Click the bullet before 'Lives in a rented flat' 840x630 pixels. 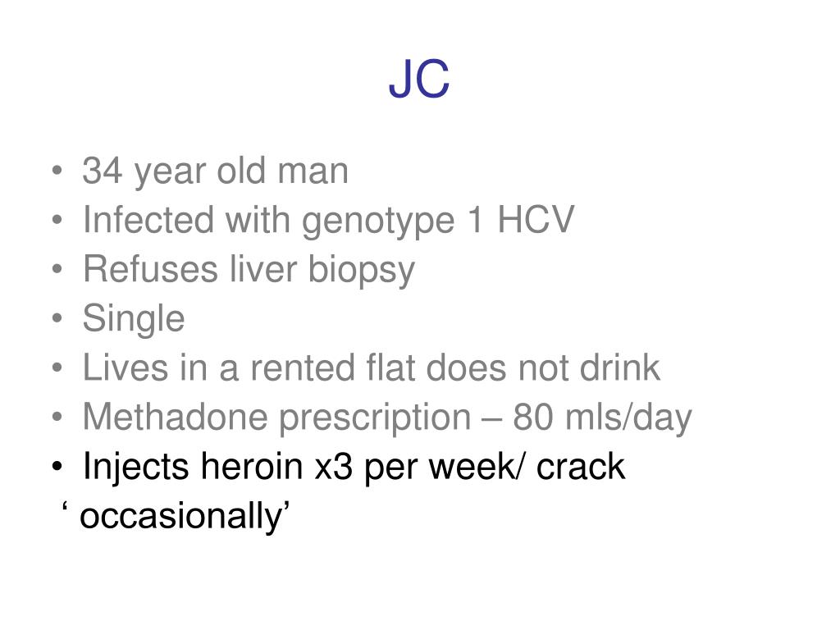(x=57, y=367)
